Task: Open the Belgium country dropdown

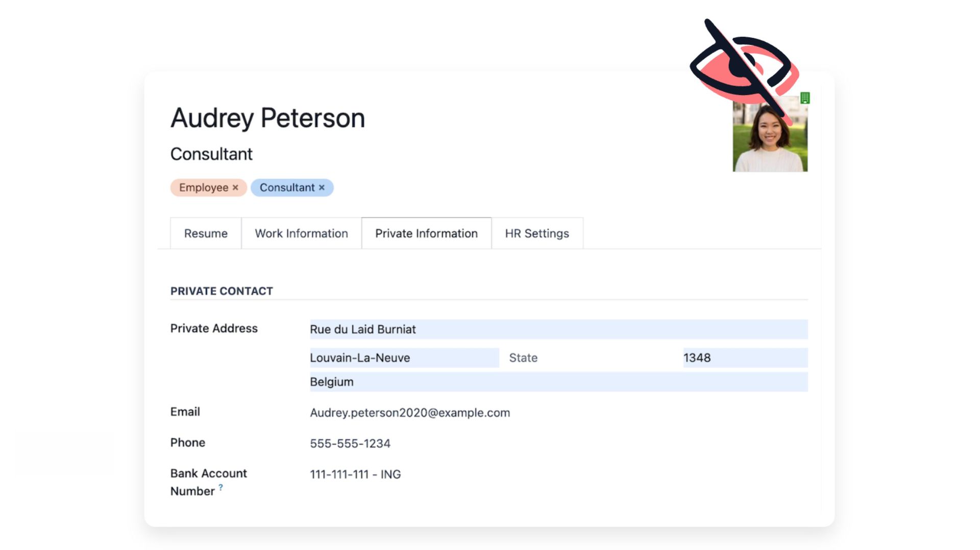Action: (558, 382)
